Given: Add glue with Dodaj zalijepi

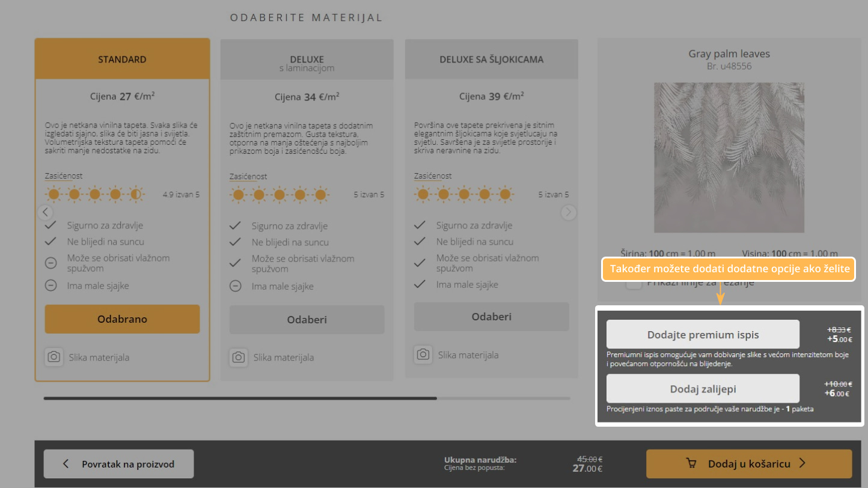Looking at the screenshot, I should point(703,389).
